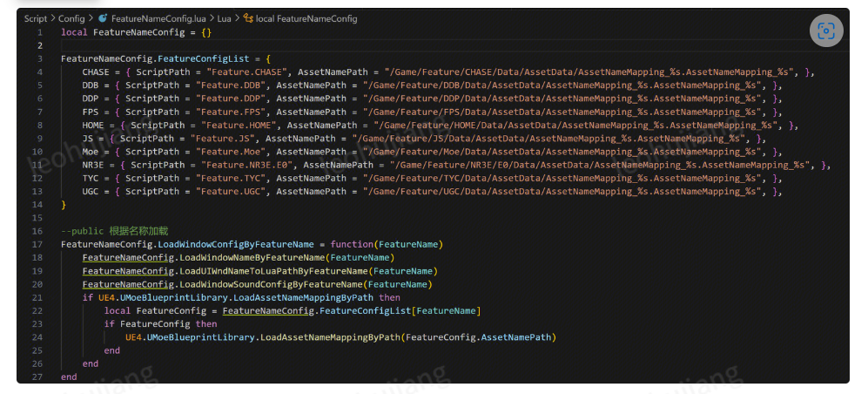Click the JS key on line 9
868x394 pixels.
coord(87,139)
